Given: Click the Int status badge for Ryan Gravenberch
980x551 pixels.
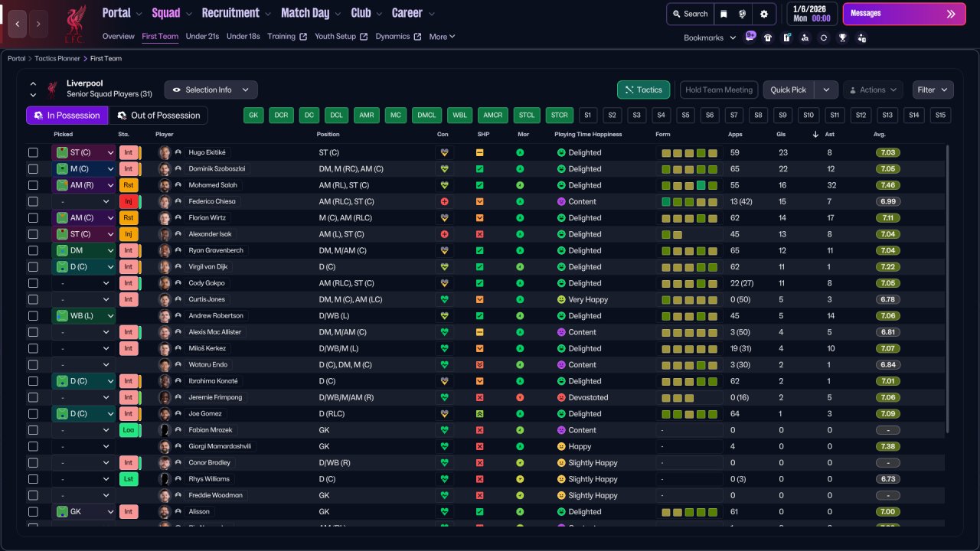Looking at the screenshot, I should point(128,250).
